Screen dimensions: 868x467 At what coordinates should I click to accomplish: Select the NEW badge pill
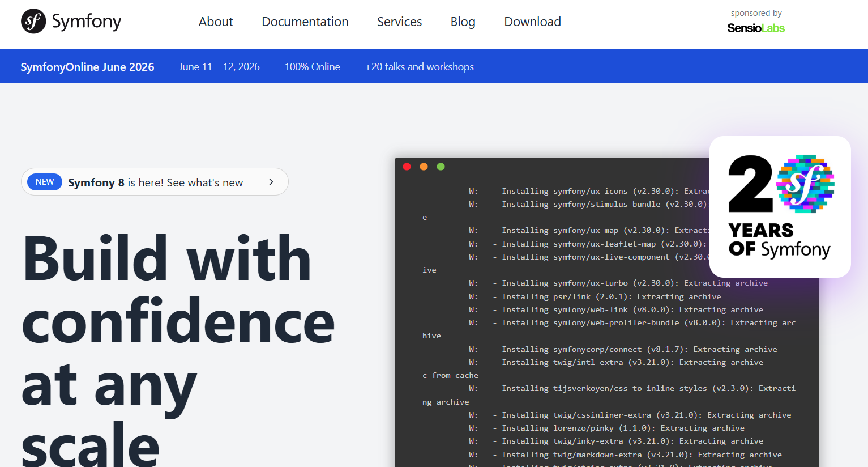pyautogui.click(x=44, y=182)
